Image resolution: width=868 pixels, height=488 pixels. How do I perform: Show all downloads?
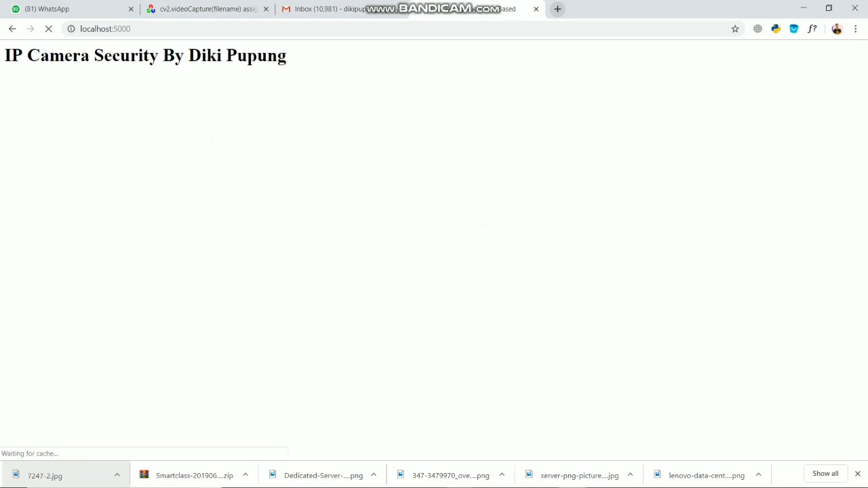point(825,474)
